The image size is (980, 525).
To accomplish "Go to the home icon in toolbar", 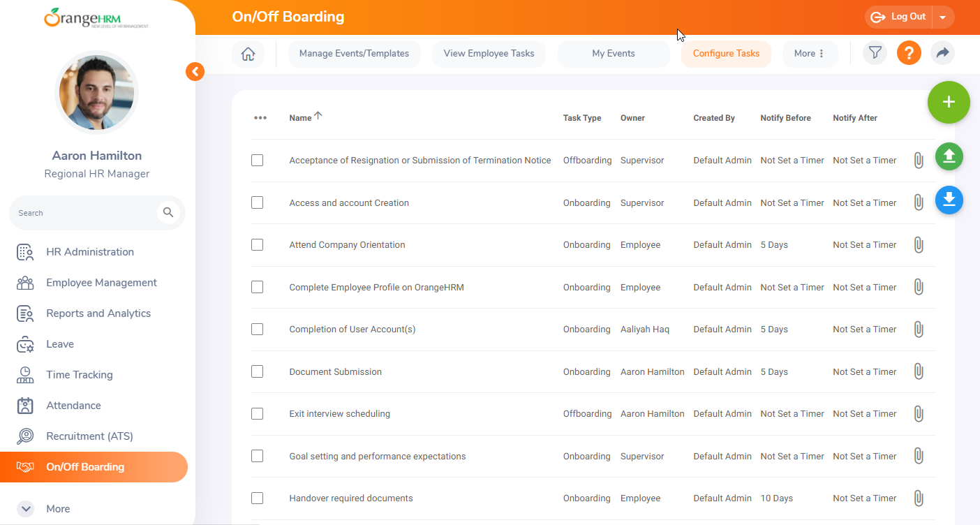I will (x=248, y=54).
